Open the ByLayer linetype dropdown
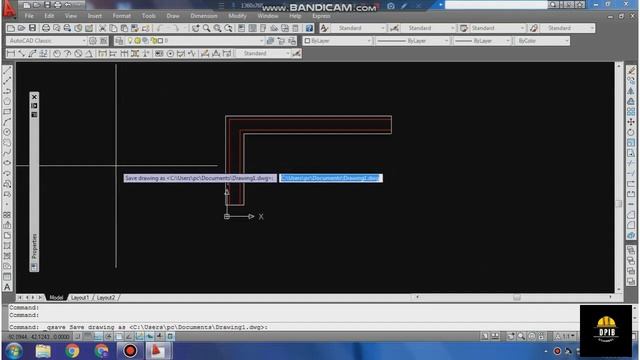 pyautogui.click(x=446, y=41)
